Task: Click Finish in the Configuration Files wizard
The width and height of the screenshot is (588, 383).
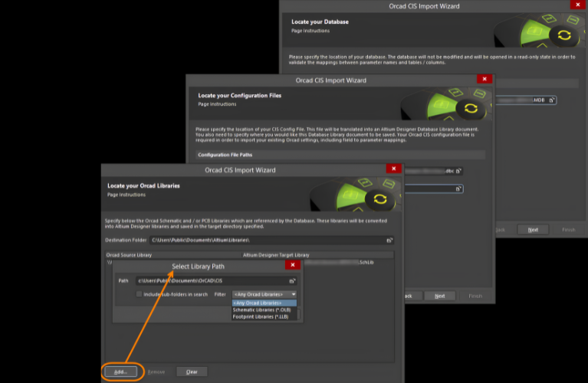Action: (475, 296)
